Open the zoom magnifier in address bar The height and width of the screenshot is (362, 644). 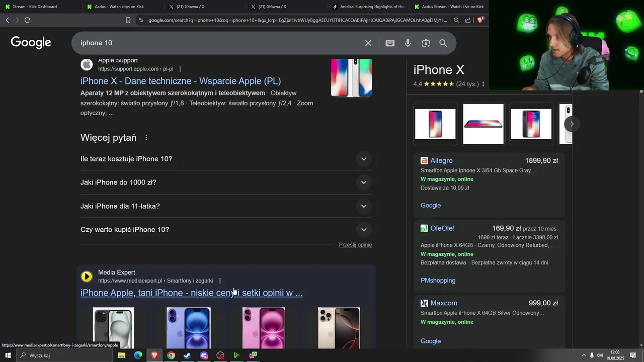456,20
